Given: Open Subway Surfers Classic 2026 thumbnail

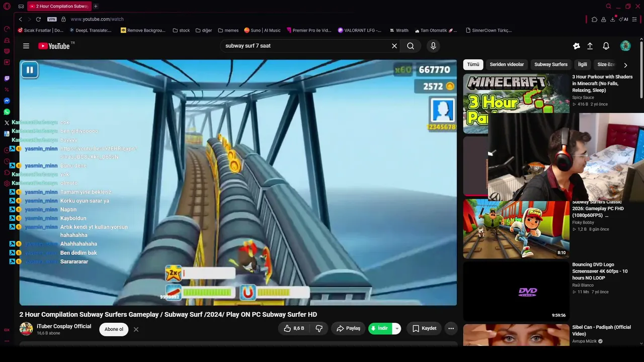Looking at the screenshot, I should pos(516,229).
